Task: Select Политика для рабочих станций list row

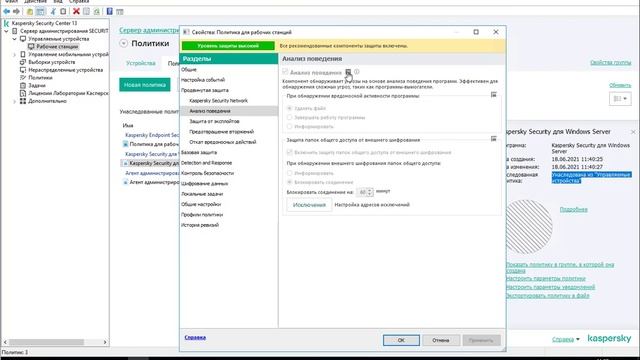Action: (151, 144)
